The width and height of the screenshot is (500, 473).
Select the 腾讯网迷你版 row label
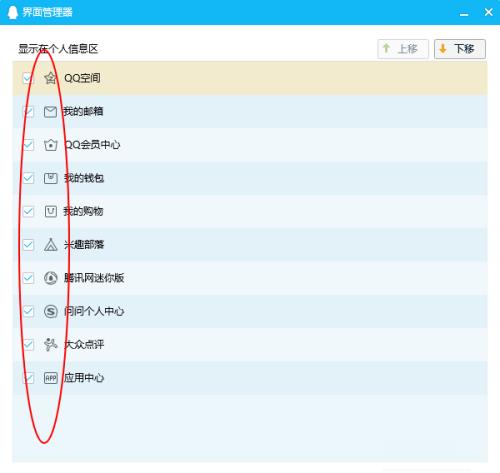click(x=94, y=278)
